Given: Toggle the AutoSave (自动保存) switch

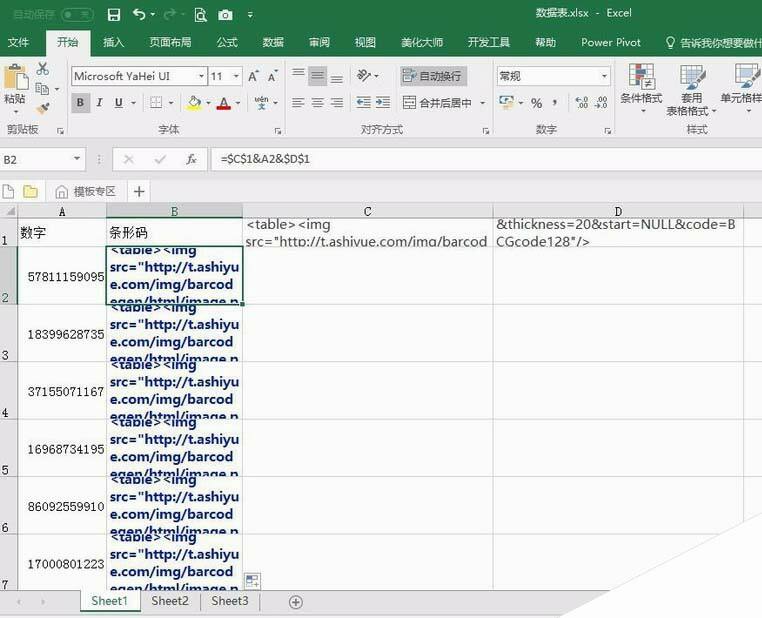Looking at the screenshot, I should click(x=77, y=14).
